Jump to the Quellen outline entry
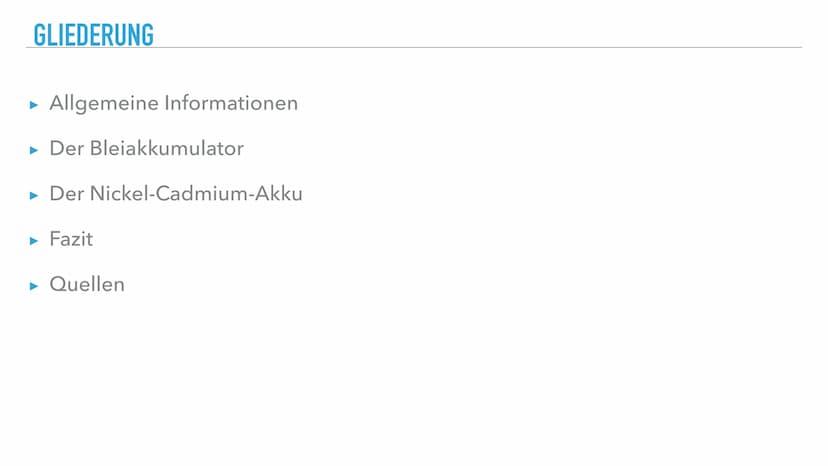The width and height of the screenshot is (828, 466). (x=87, y=285)
